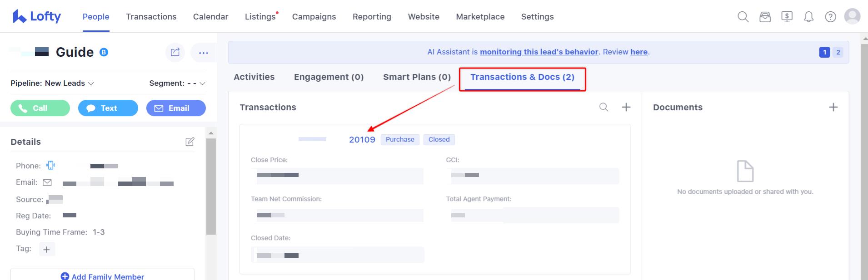
Task: Open the dollar billing icon
Action: point(787,17)
